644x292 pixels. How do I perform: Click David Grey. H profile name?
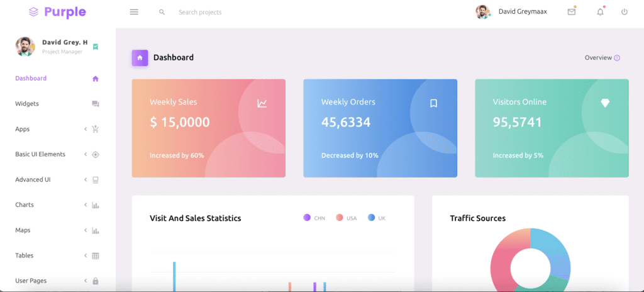click(x=65, y=42)
